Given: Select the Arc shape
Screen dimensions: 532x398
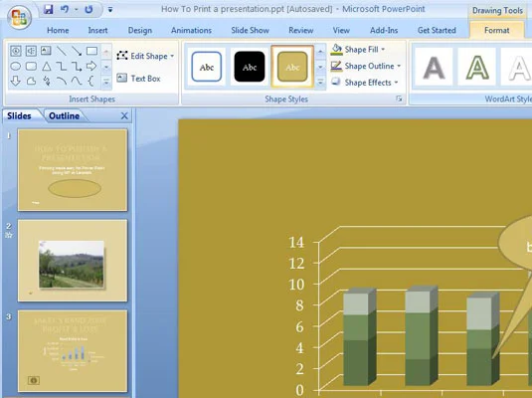Looking at the screenshot, I should [x=62, y=81].
